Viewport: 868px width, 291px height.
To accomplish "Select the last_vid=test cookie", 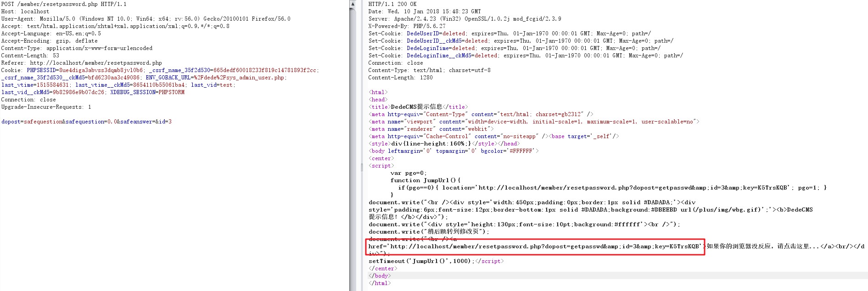I will (x=213, y=85).
